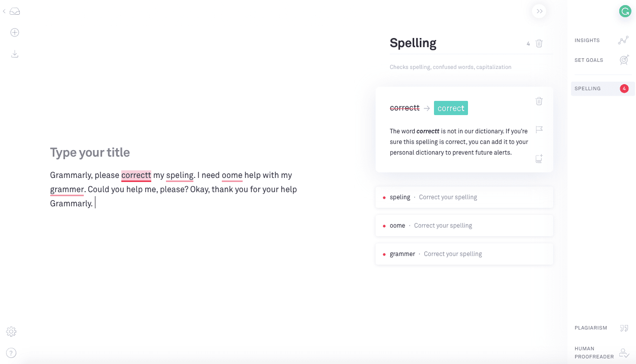This screenshot has height=364, width=636.
Task: Expand the oome alert card
Action: click(x=464, y=226)
